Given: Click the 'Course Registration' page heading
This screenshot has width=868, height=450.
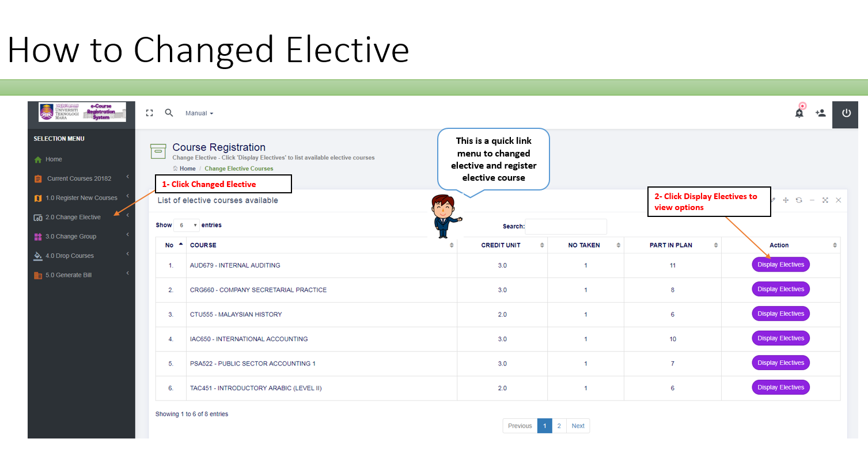Looking at the screenshot, I should coord(219,147).
